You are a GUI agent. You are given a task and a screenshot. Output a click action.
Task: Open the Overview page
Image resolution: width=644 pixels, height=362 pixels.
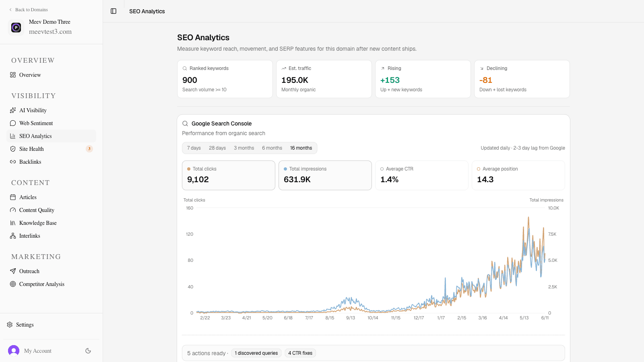[52, 75]
